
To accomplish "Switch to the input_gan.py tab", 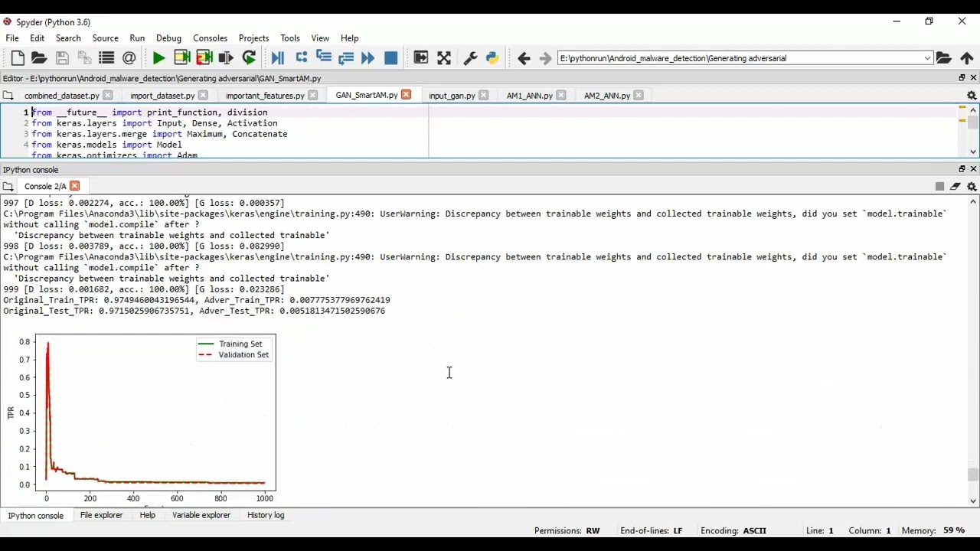I will coord(452,96).
